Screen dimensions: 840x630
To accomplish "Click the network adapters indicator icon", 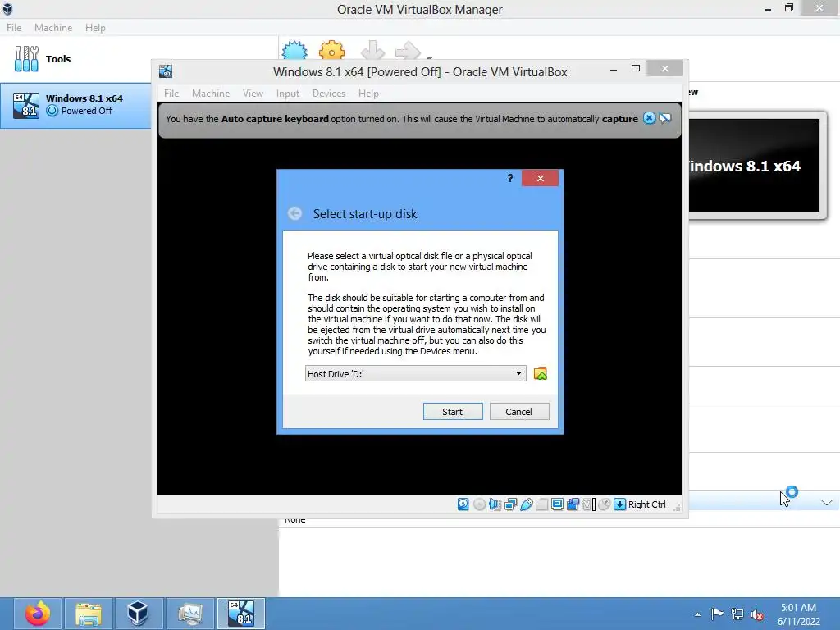I will coord(510,504).
